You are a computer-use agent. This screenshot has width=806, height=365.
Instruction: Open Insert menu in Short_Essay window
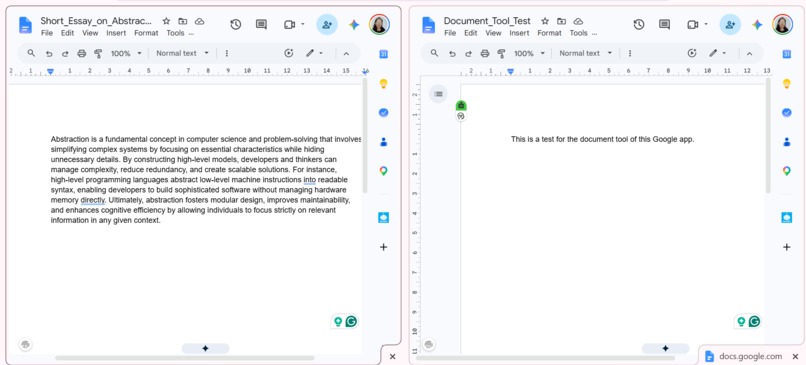click(116, 33)
